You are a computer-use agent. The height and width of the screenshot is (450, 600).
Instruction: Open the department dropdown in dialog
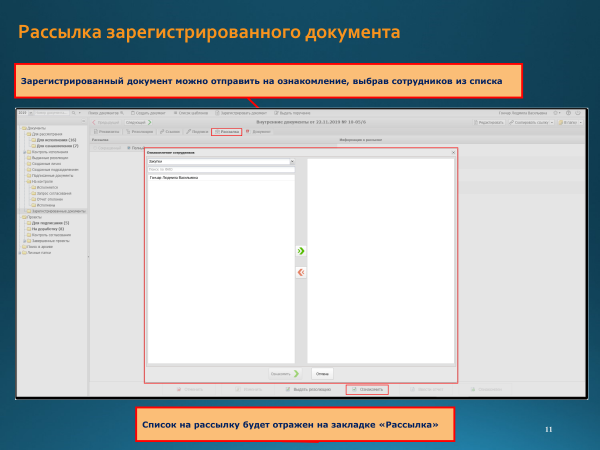pos(290,161)
